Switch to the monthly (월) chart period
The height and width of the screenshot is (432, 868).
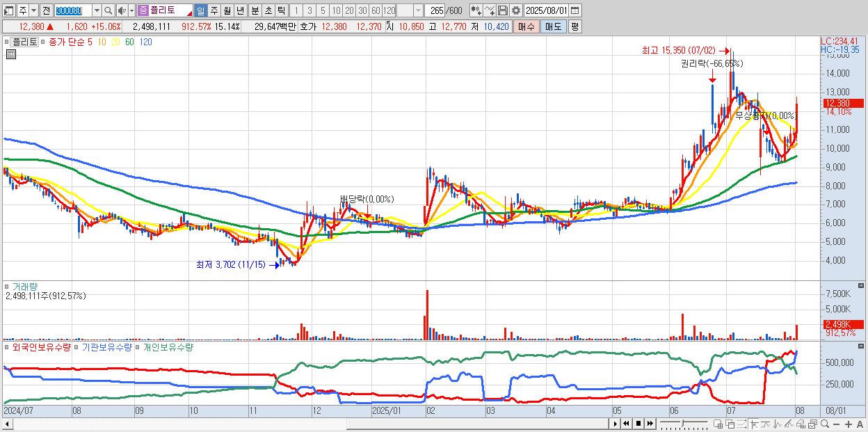click(227, 10)
